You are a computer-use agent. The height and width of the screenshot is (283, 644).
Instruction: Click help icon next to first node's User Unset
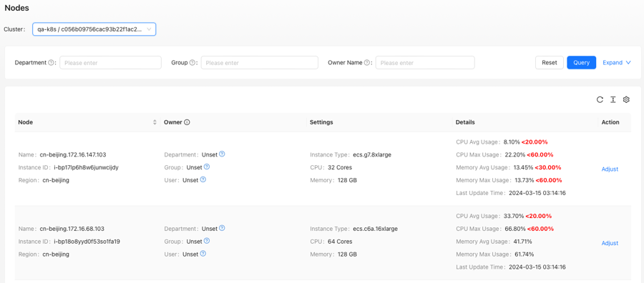tap(203, 179)
